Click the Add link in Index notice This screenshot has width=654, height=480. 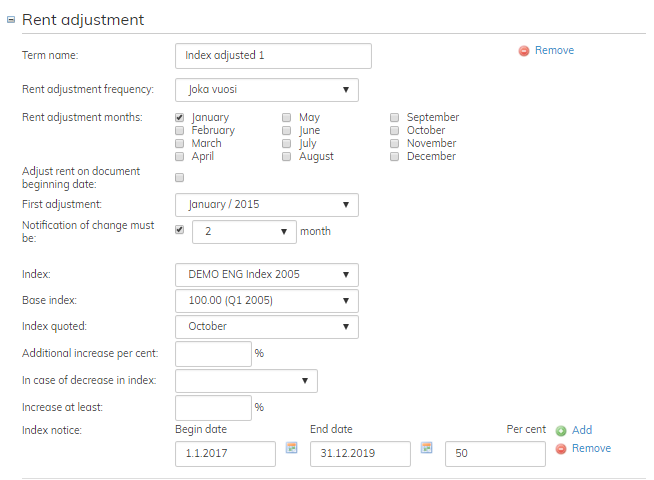tap(582, 430)
